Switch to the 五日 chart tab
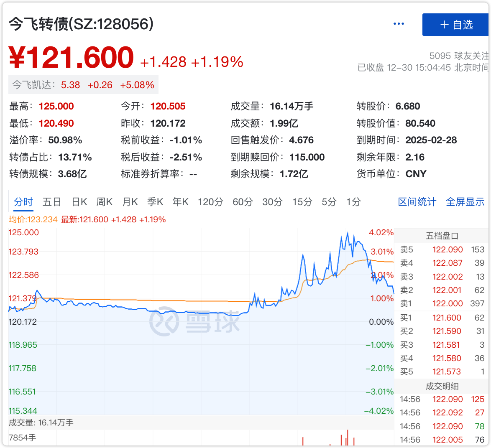The width and height of the screenshot is (491, 448). click(52, 202)
